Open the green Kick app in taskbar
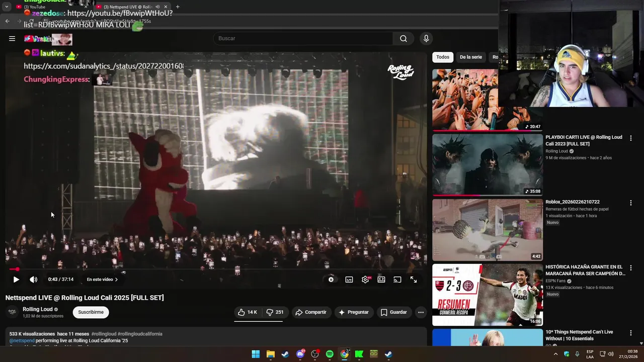 (359, 354)
